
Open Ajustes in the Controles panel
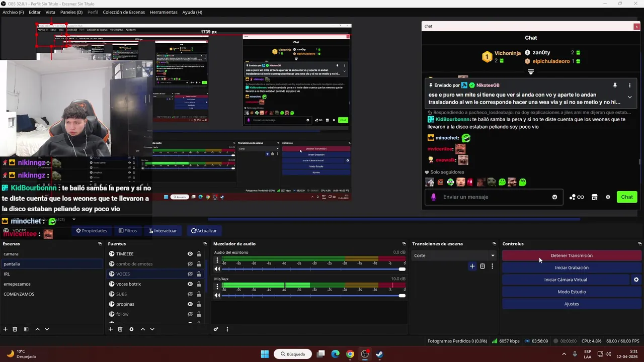572,304
